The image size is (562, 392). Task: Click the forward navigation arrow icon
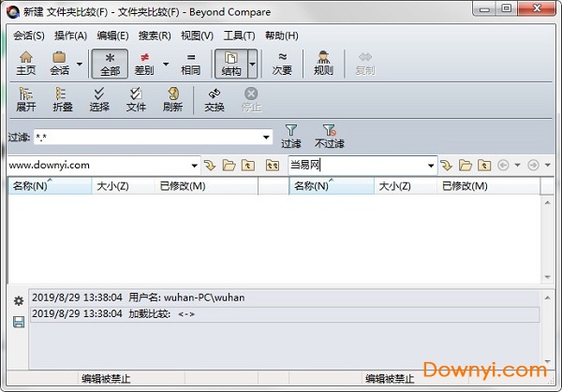(533, 165)
